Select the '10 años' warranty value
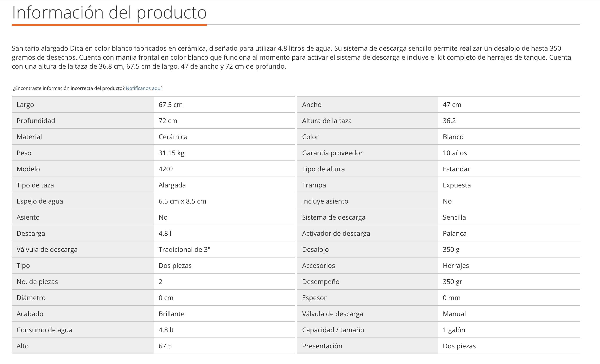This screenshot has height=364, width=600. pyautogui.click(x=455, y=153)
